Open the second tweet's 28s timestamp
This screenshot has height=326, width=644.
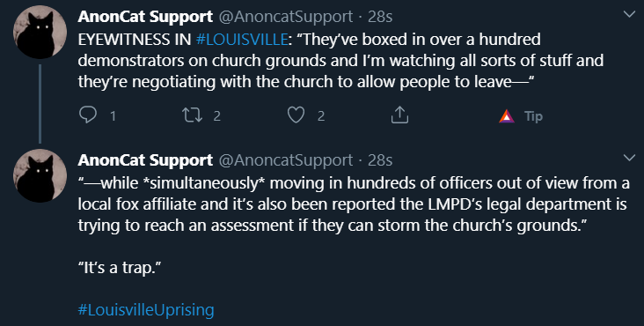point(380,160)
